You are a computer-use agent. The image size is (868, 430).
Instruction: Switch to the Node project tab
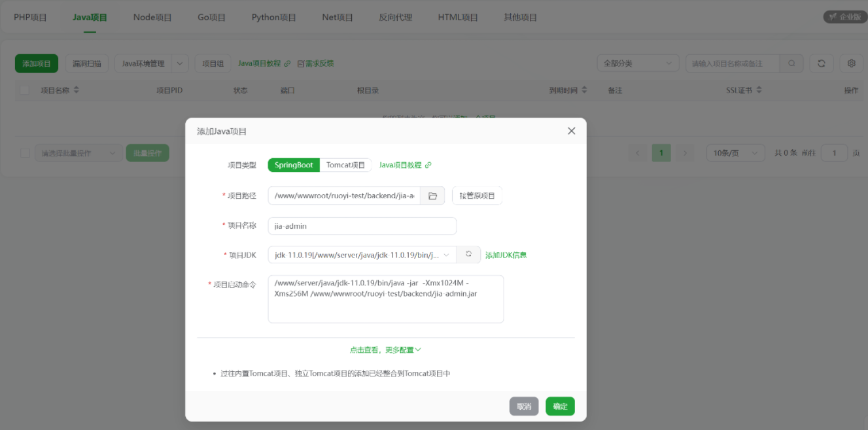(x=152, y=18)
